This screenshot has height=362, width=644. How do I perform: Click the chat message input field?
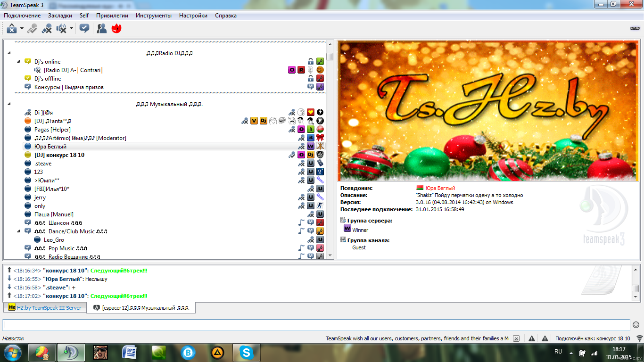pyautogui.click(x=316, y=325)
